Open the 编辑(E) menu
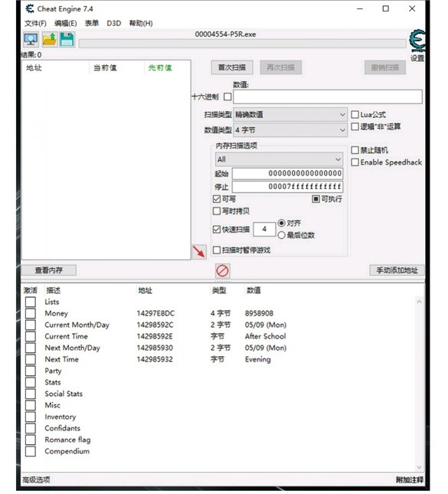 coord(66,23)
